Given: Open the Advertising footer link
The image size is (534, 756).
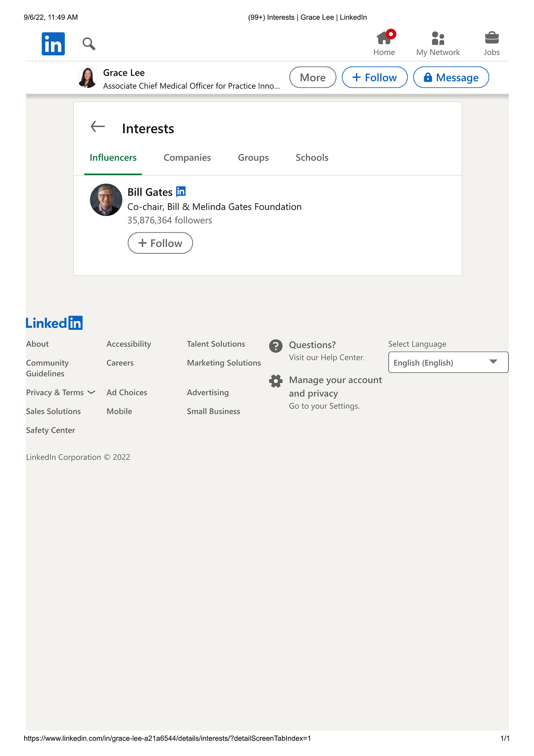Looking at the screenshot, I should (208, 392).
